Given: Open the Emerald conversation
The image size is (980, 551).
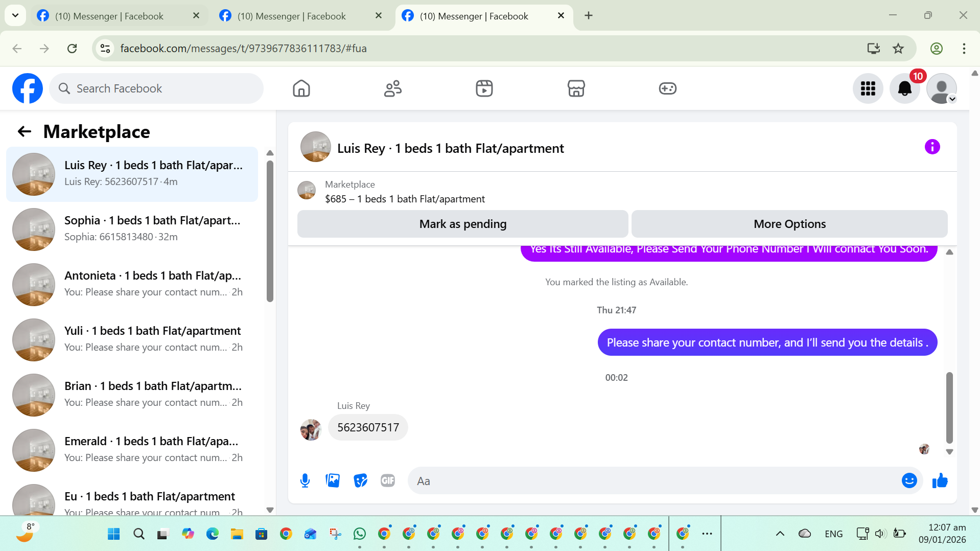Looking at the screenshot, I should pos(132,450).
